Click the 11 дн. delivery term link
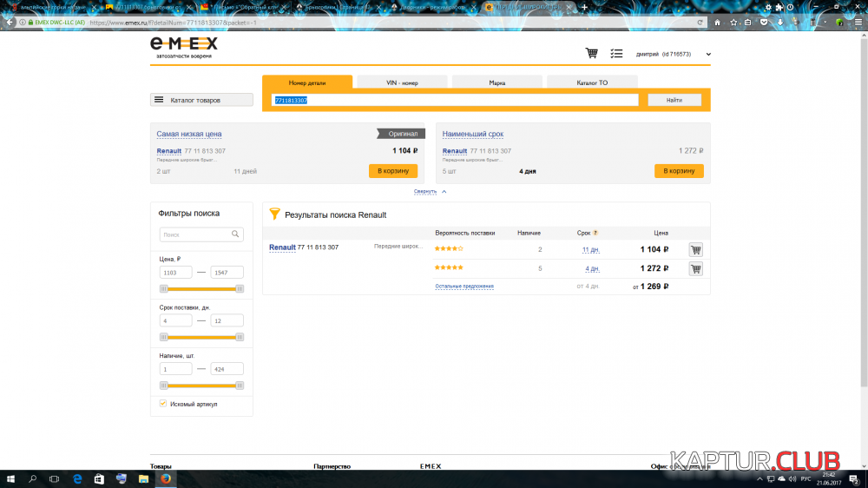The height and width of the screenshot is (488, 868). [590, 250]
